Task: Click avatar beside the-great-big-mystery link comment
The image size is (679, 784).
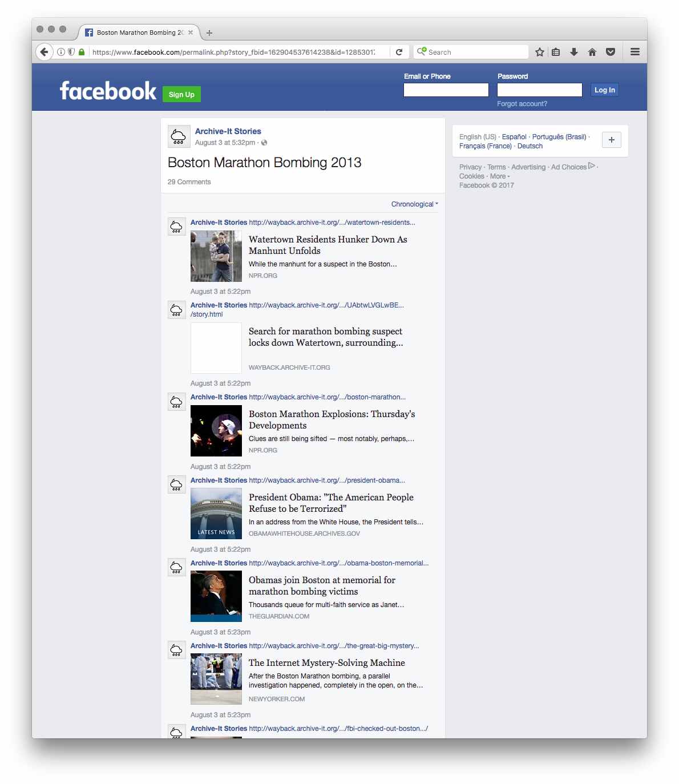Action: (x=176, y=650)
